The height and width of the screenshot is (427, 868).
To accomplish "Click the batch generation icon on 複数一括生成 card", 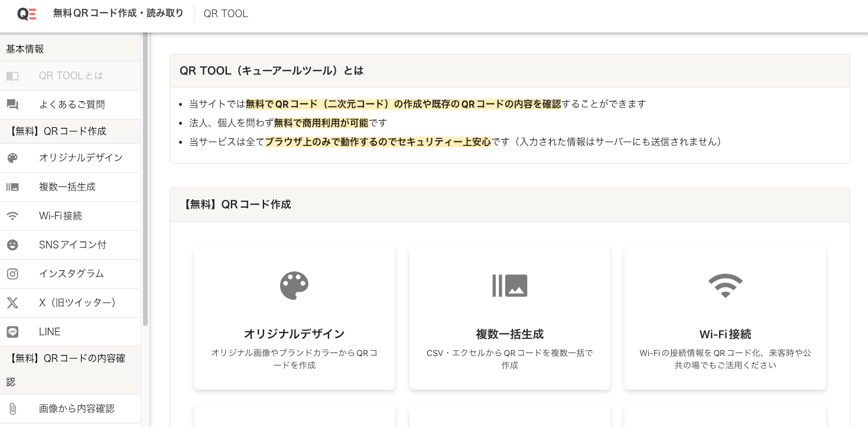I will click(x=509, y=284).
